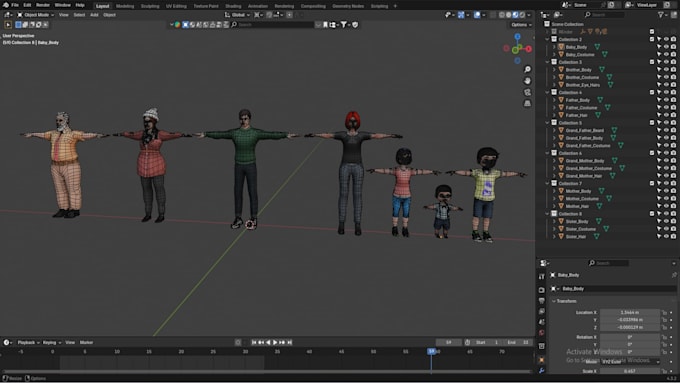This screenshot has height=383, width=680.
Task: Open the File menu
Action: [x=15, y=5]
